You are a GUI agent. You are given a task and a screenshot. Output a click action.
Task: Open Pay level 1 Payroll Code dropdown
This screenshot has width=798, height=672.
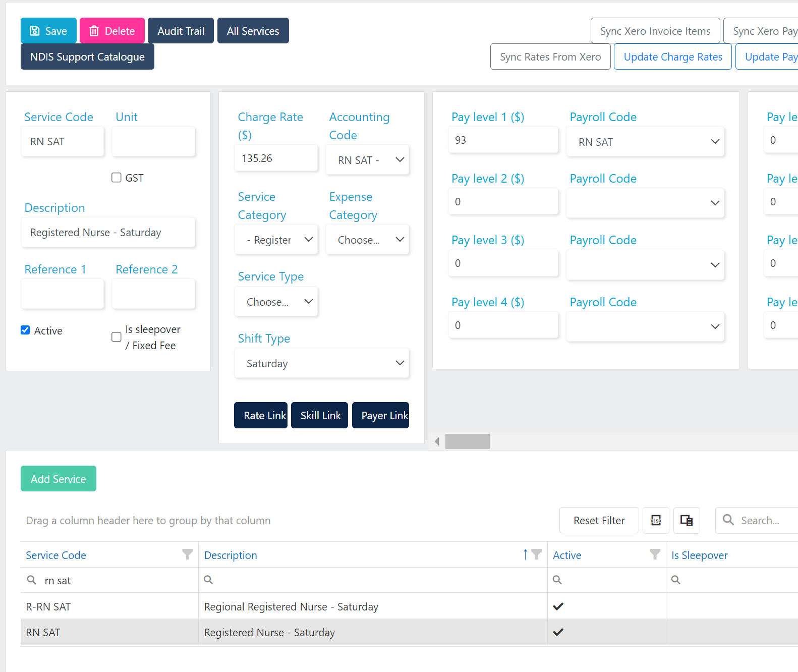point(645,142)
